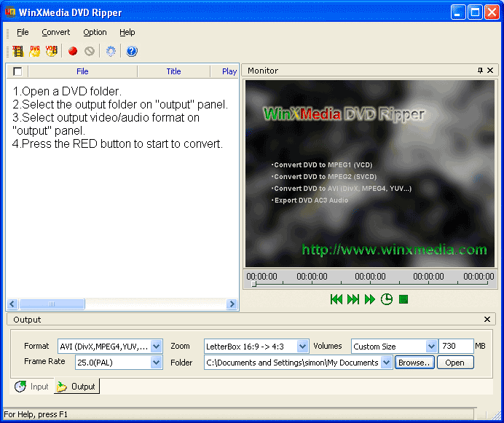Expand the Zoom LetterBox dropdown
Viewport: 504px width, 423px height.
click(x=302, y=347)
